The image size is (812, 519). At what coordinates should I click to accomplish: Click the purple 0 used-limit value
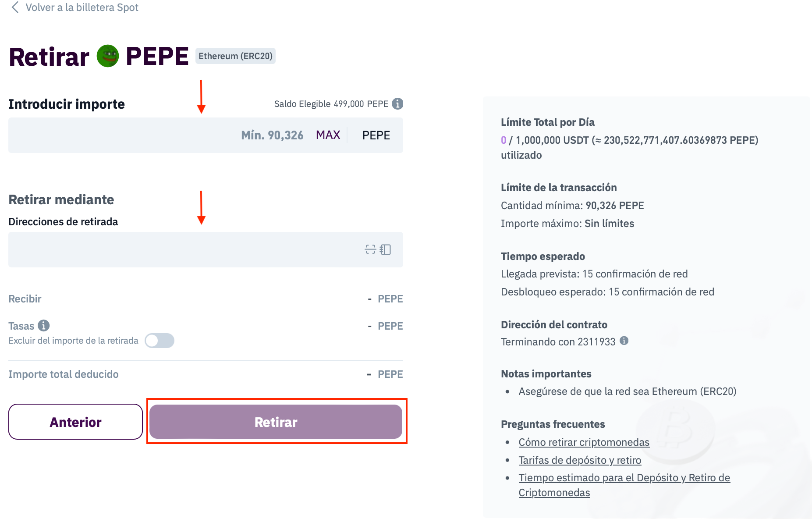(504, 140)
